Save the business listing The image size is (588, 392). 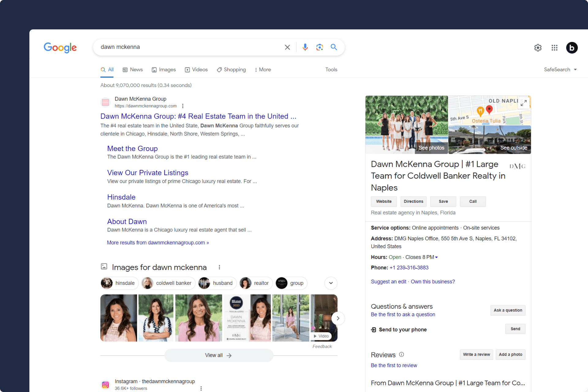tap(443, 202)
